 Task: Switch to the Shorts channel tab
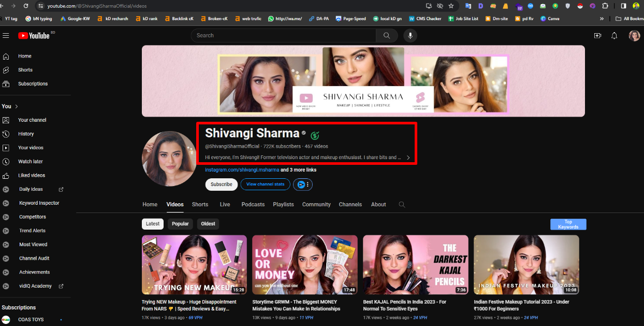click(200, 204)
